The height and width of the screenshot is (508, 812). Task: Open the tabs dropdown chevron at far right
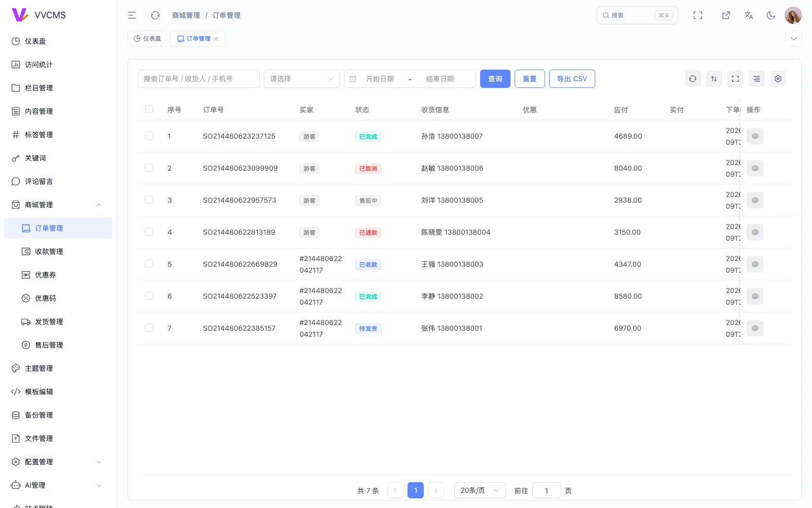coord(794,39)
